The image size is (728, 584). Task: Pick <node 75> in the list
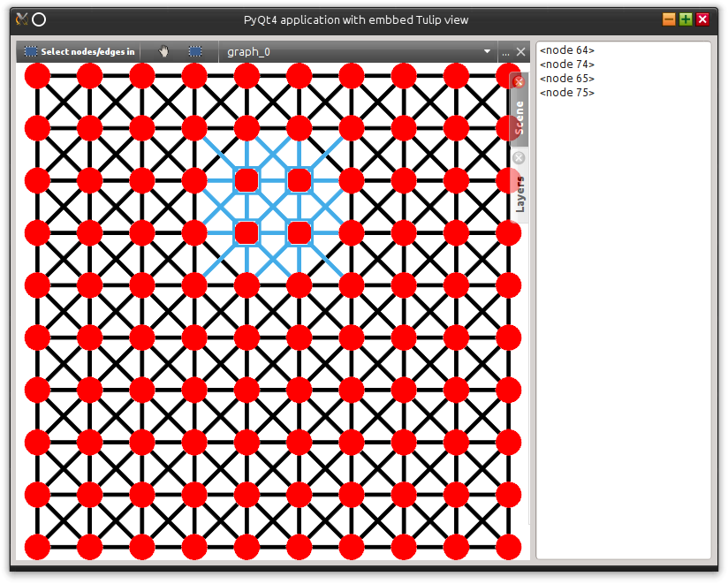(567, 93)
